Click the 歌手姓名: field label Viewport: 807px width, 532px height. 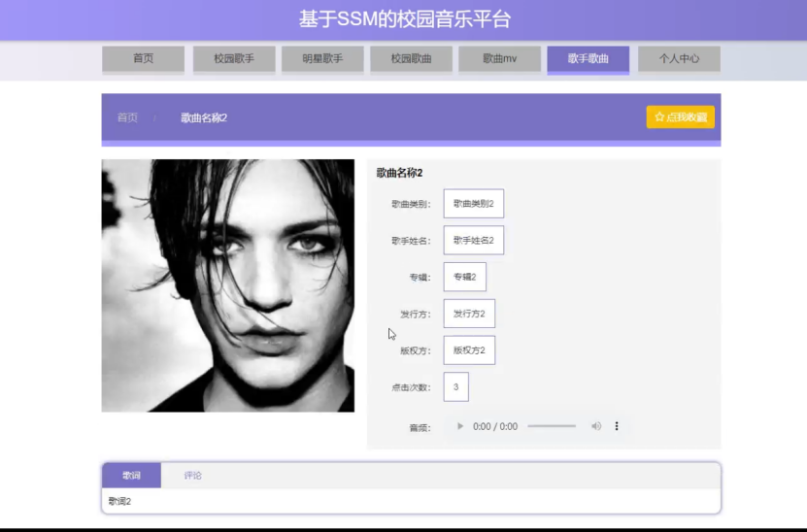tap(411, 241)
